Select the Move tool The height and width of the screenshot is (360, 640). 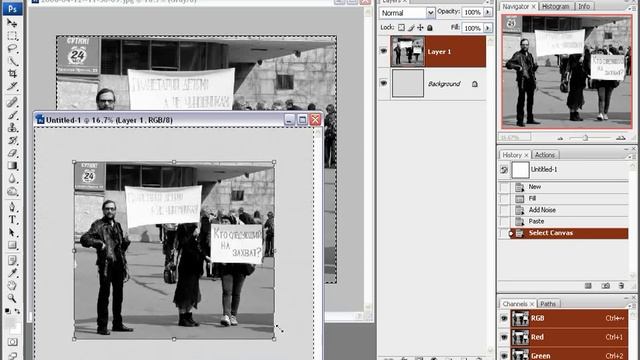(x=12, y=23)
